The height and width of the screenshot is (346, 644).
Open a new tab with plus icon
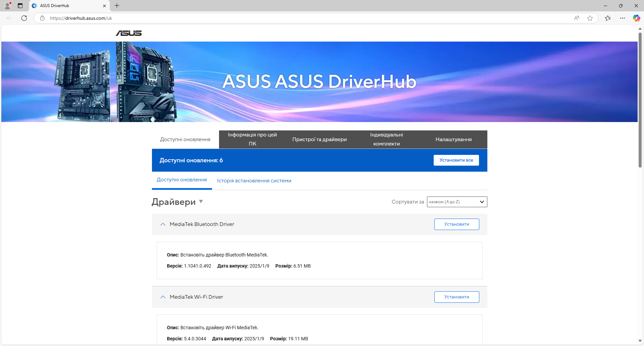pyautogui.click(x=117, y=6)
